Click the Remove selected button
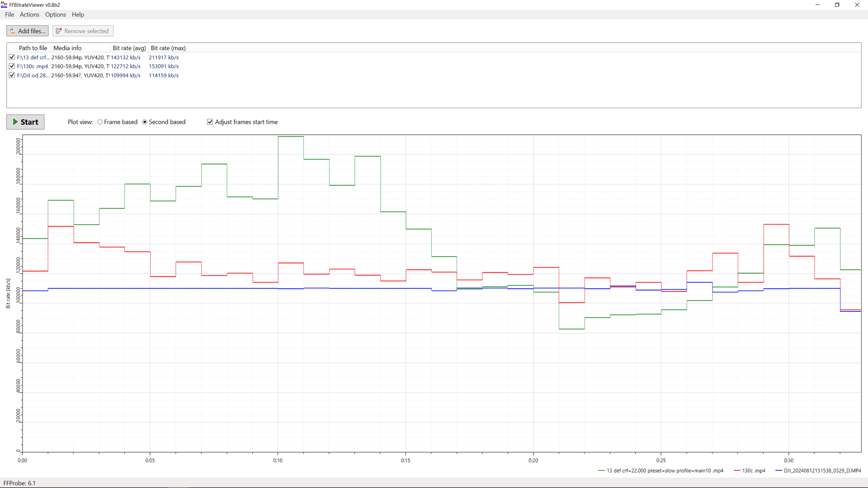This screenshot has width=868, height=488. 83,31
